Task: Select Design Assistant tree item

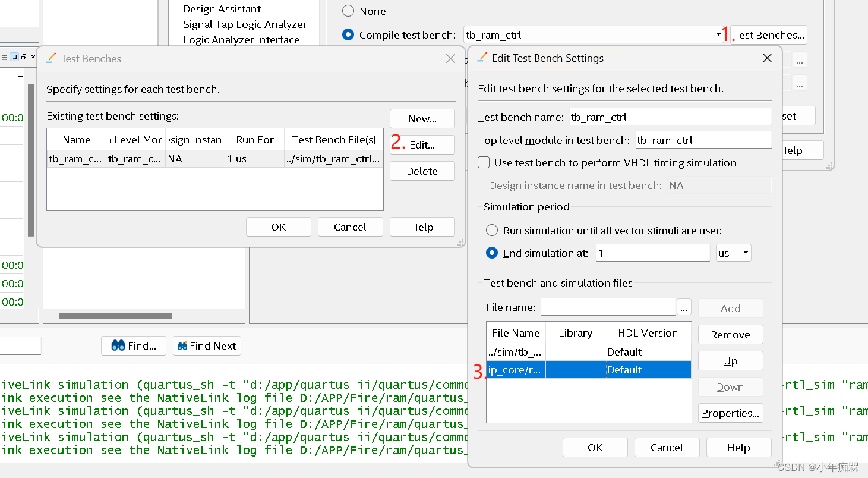Action: (x=222, y=9)
